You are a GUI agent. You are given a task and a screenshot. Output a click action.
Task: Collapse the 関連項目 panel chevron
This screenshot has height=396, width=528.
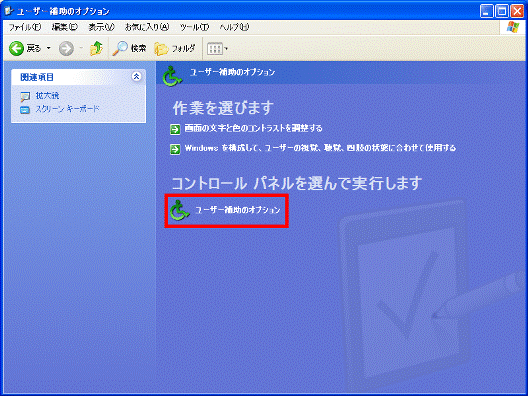pyautogui.click(x=136, y=76)
